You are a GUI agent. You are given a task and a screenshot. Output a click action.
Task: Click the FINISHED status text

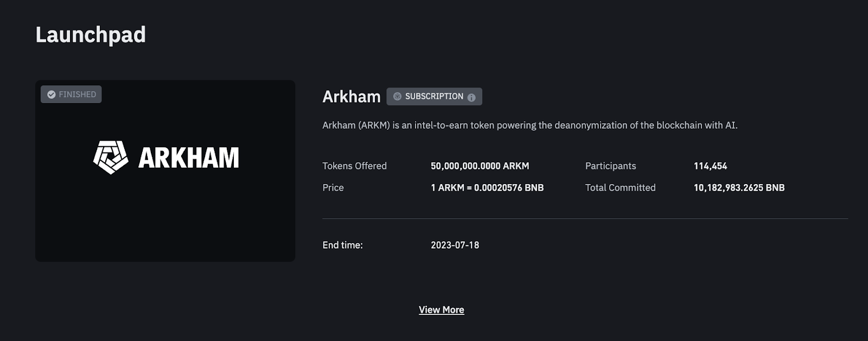tap(77, 94)
